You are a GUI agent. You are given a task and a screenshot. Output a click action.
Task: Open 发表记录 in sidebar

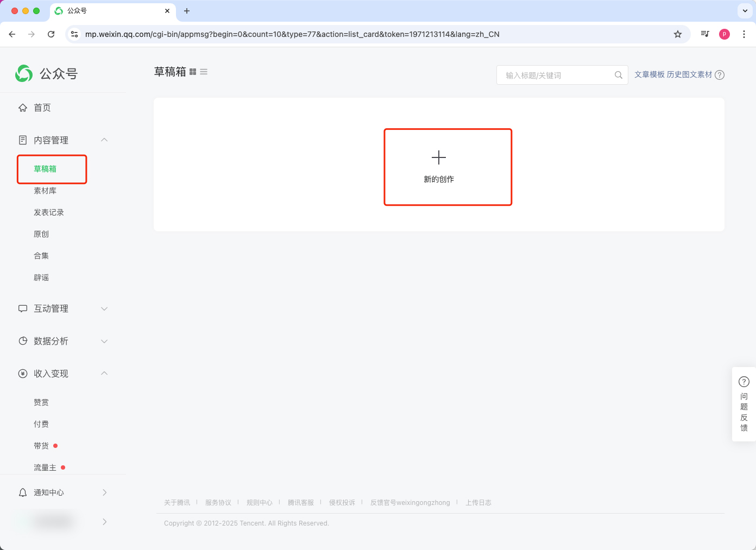coord(49,212)
